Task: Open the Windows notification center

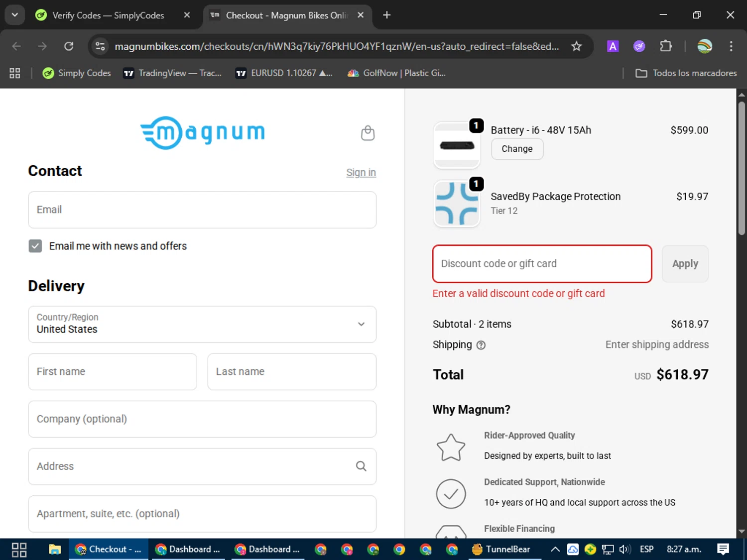Action: 723,550
